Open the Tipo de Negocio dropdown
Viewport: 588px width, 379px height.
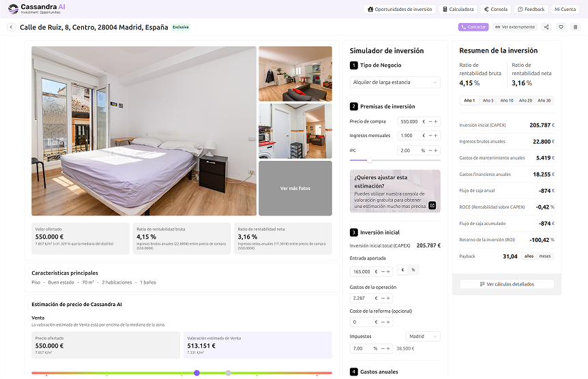395,82
